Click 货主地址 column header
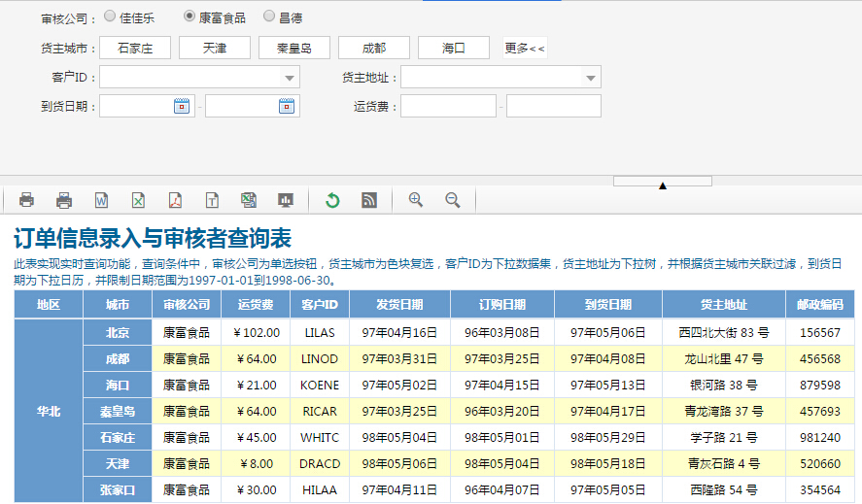Viewport: 862px width, 504px height. coord(724,305)
